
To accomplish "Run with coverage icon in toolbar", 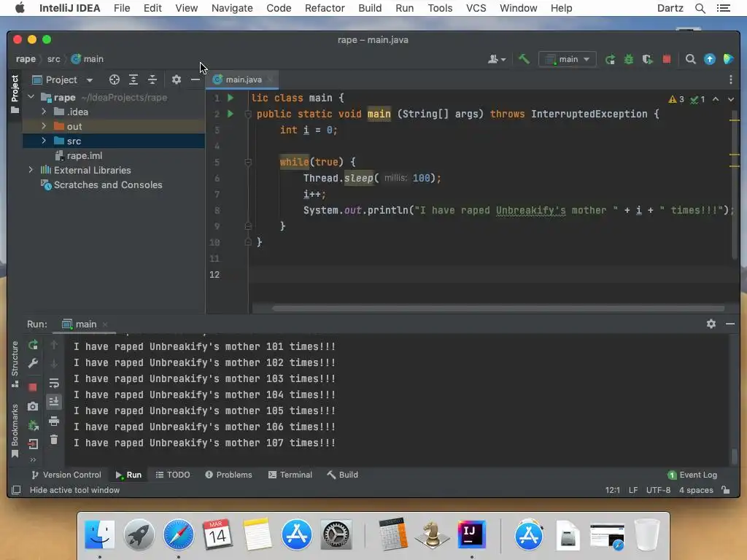I will [648, 59].
